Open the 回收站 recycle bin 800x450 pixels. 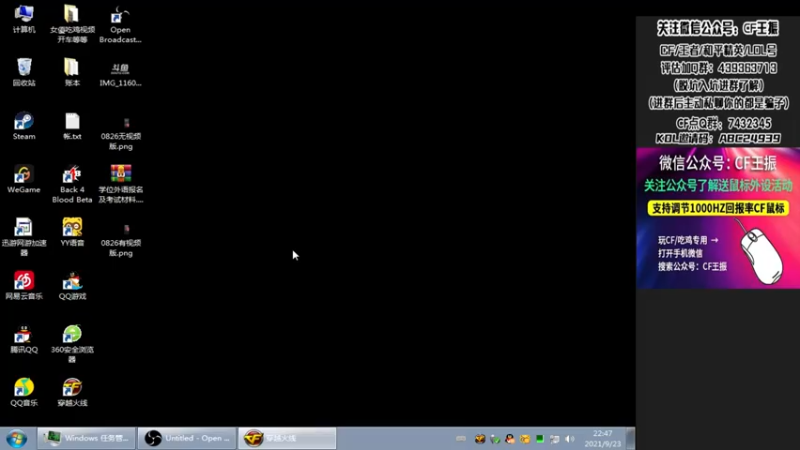24,72
